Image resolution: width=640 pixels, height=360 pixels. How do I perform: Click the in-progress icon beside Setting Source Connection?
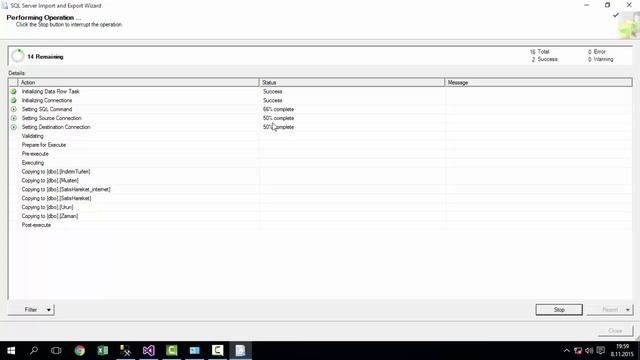[x=13, y=118]
